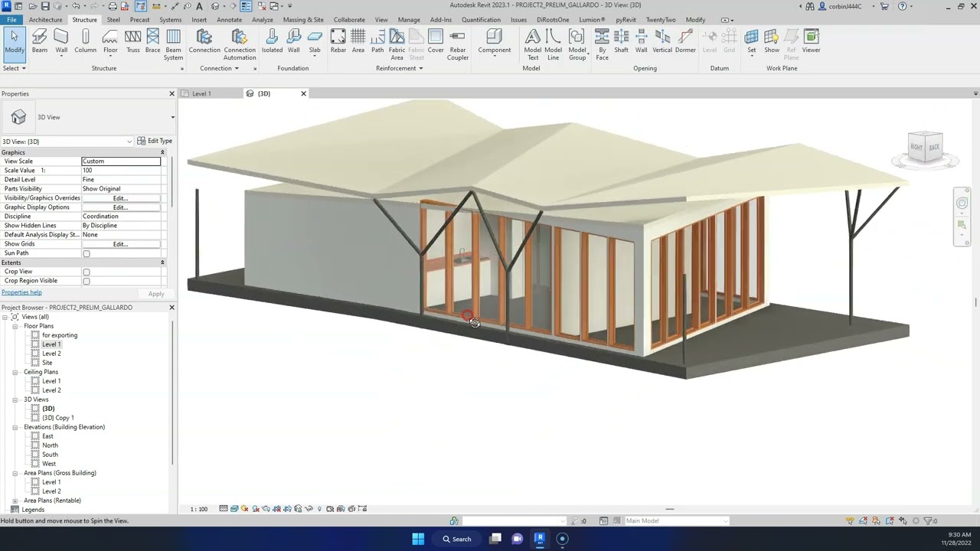980x551 pixels.
Task: Open the Massing & Site ribbon tab
Action: 303,20
